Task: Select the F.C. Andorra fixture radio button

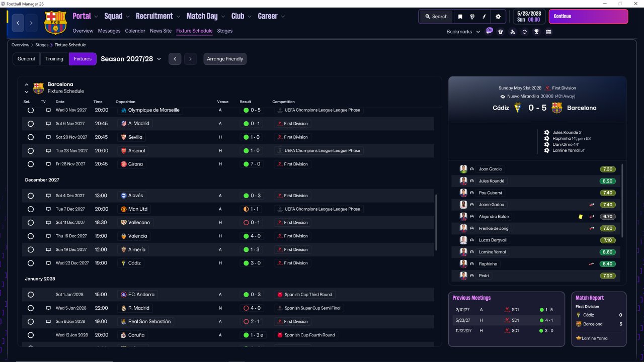Action: [x=31, y=295]
